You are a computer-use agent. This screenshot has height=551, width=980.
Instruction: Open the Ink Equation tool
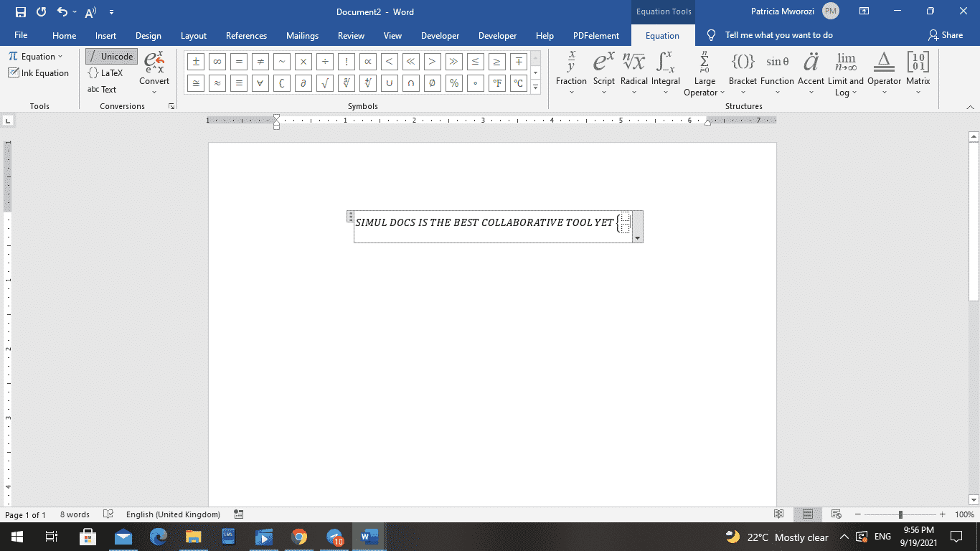[x=39, y=73]
